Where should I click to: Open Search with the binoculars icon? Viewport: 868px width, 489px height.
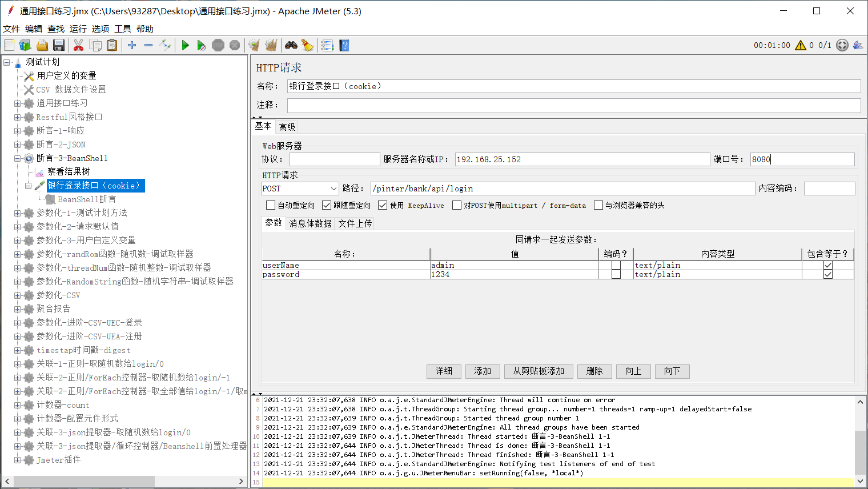coord(291,45)
